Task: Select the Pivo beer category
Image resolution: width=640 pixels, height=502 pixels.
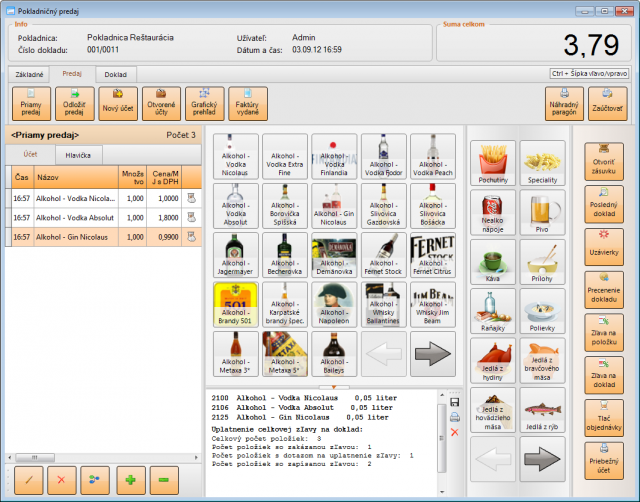Action: [541, 211]
